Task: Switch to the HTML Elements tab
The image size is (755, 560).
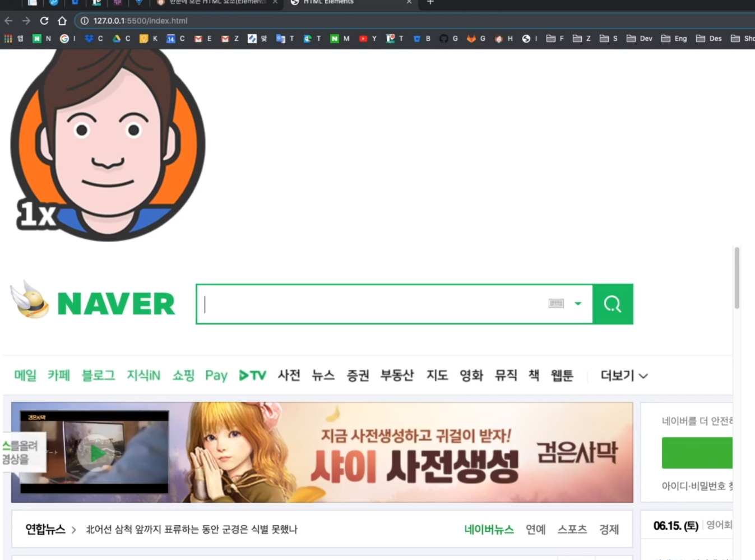Action: 350,2
